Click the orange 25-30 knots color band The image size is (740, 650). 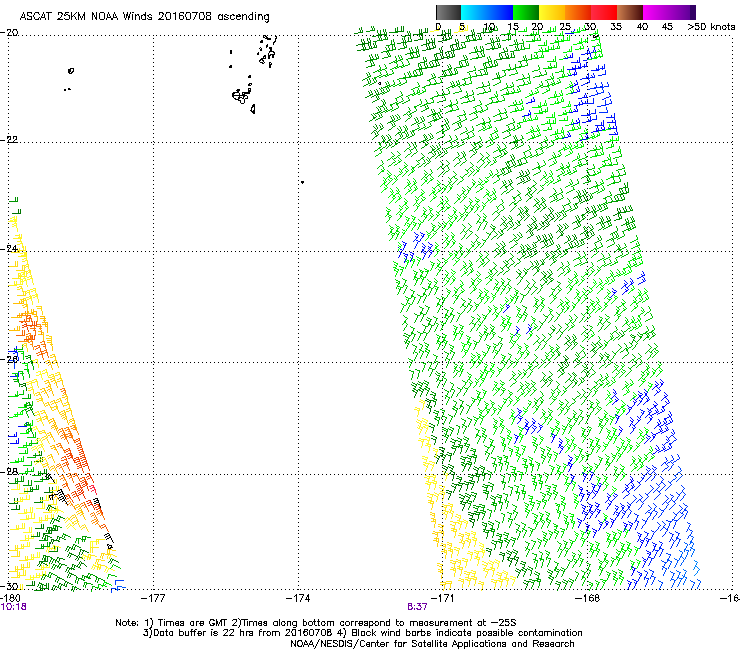point(578,12)
